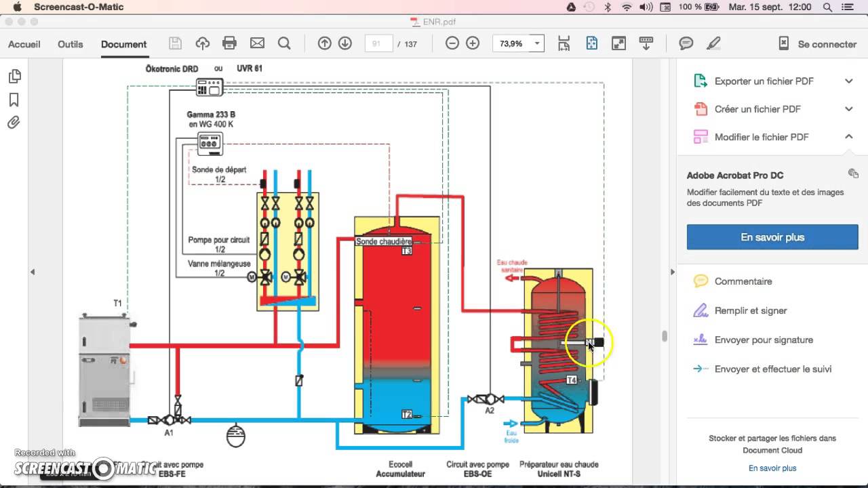This screenshot has width=868, height=488.
Task: Click the document vertical scrollbar thumb
Action: [665, 336]
